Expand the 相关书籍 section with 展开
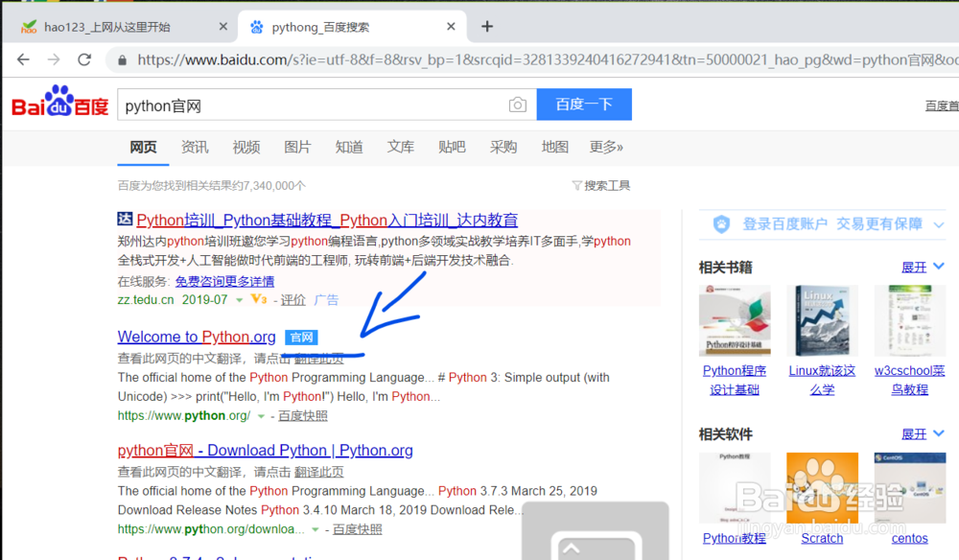 (923, 268)
